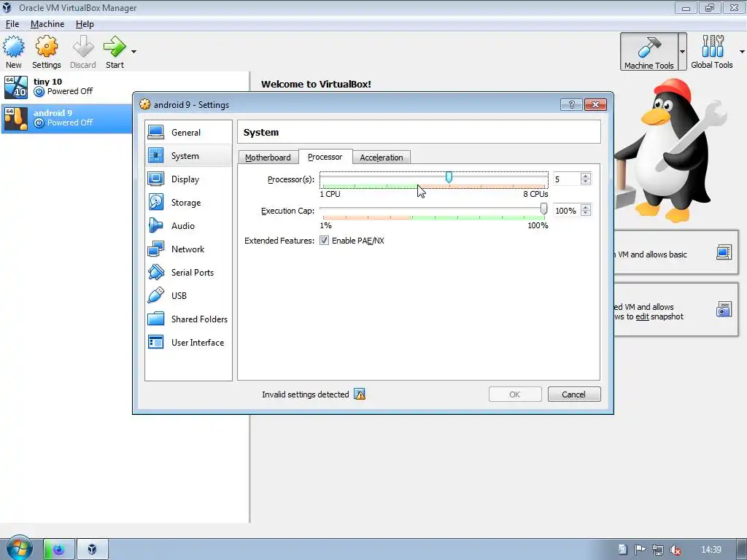
Task: Close the android 9 Settings dialog
Action: [x=595, y=104]
